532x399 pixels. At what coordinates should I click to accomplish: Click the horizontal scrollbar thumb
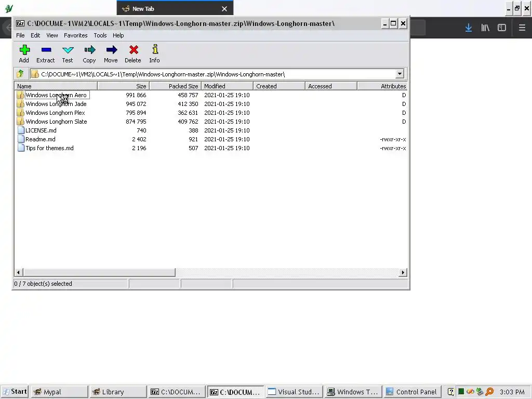99,272
